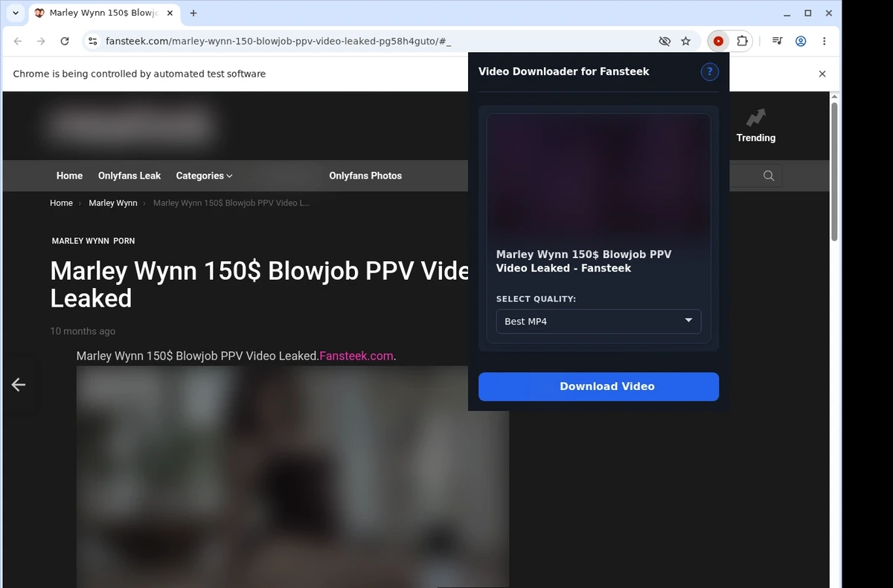Open the pink Fansteek.com link
Image resolution: width=893 pixels, height=588 pixels.
tap(356, 356)
